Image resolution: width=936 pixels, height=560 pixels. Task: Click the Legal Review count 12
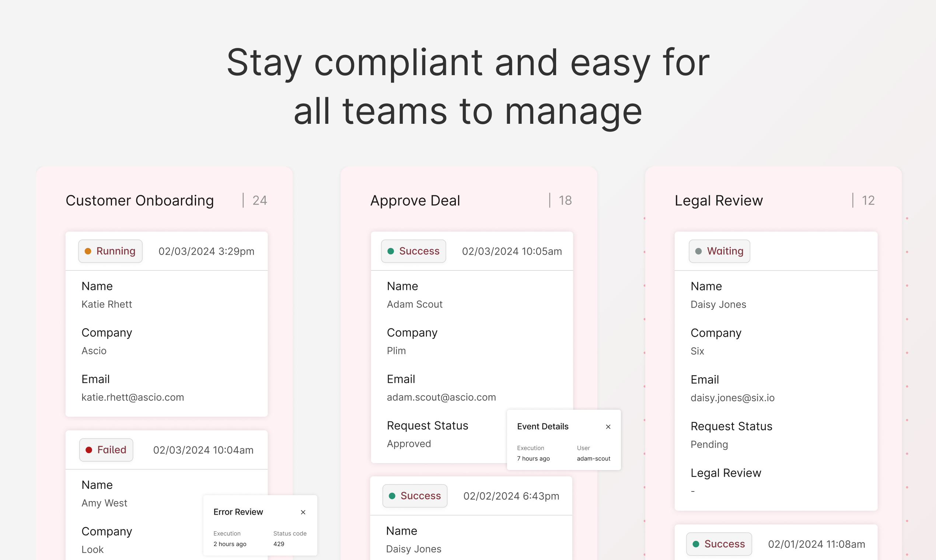click(x=868, y=200)
